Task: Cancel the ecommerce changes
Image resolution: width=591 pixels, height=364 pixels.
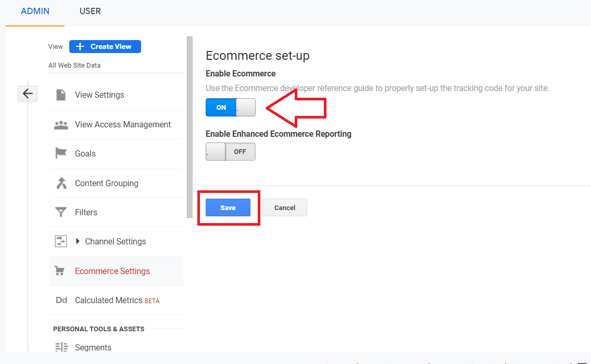Action: point(285,208)
